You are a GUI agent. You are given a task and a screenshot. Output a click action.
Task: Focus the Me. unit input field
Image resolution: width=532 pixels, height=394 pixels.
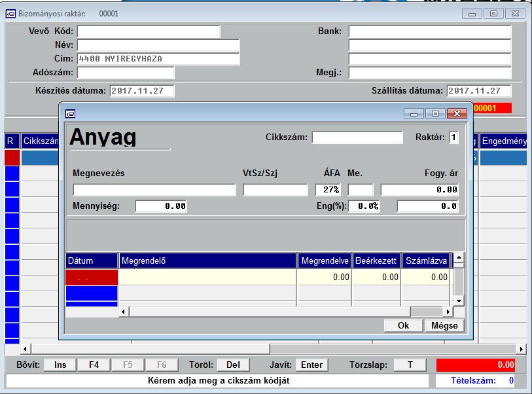pos(361,190)
